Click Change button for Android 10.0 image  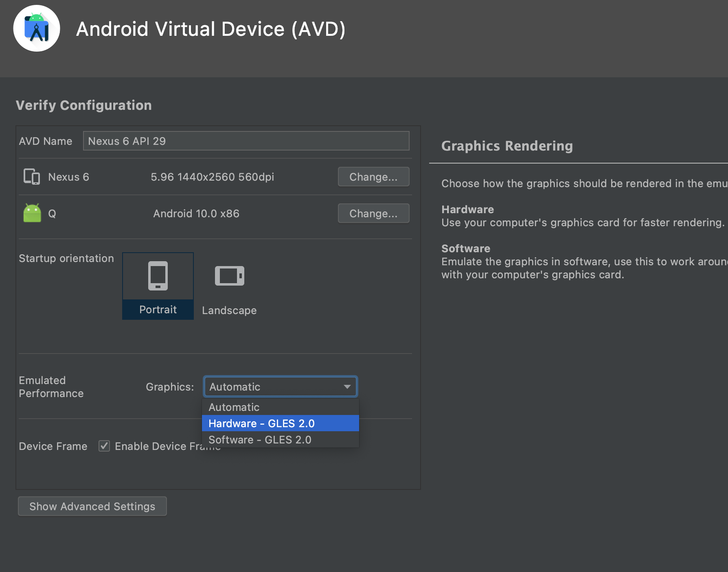[373, 213]
